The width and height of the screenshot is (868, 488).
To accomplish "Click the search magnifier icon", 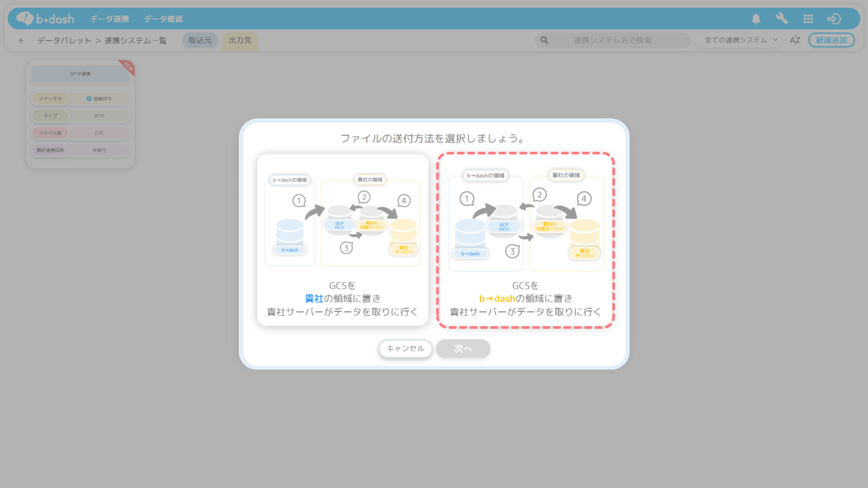I will pos(544,40).
